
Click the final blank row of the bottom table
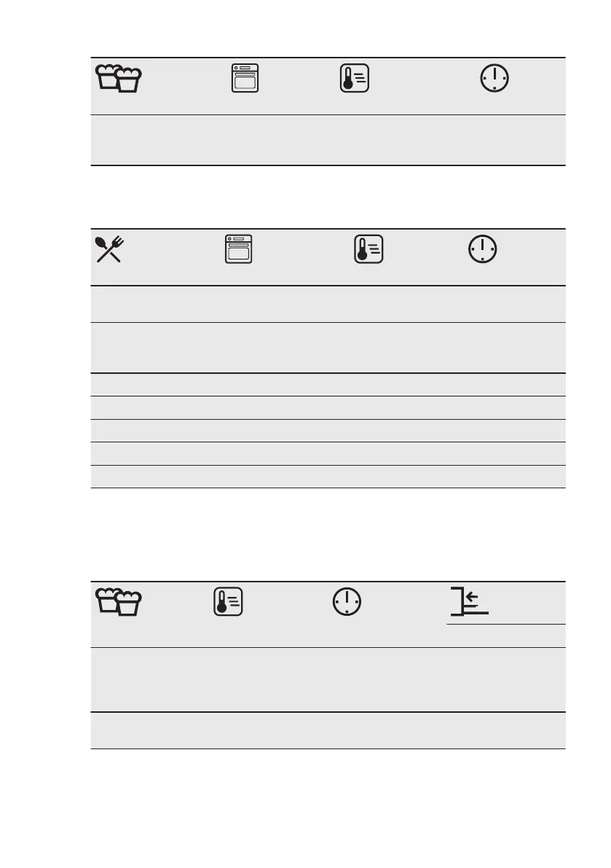coord(328,731)
